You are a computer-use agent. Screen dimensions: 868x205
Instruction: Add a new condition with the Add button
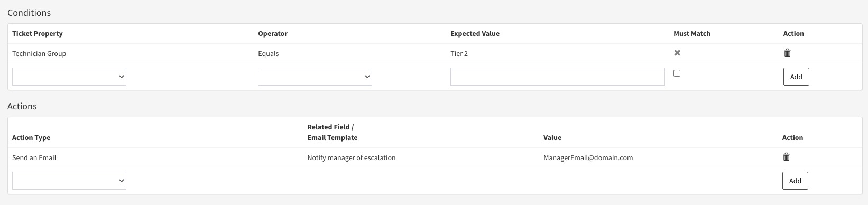pyautogui.click(x=796, y=77)
